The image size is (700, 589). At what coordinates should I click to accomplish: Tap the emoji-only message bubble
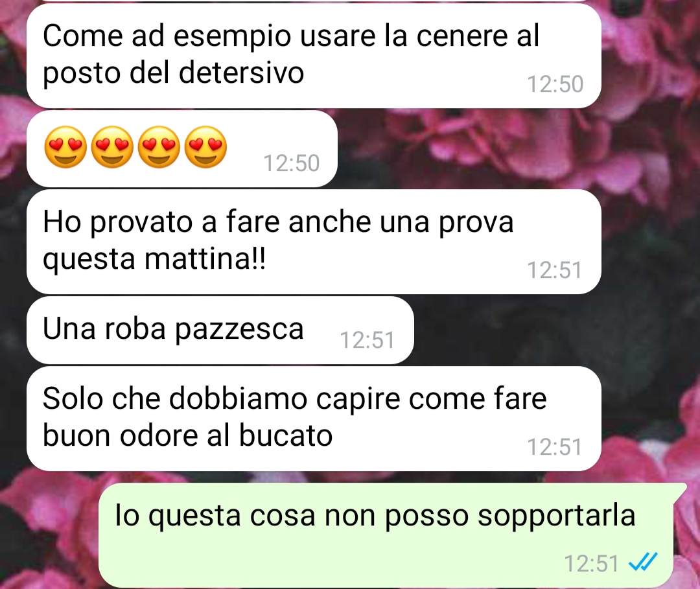point(181,148)
